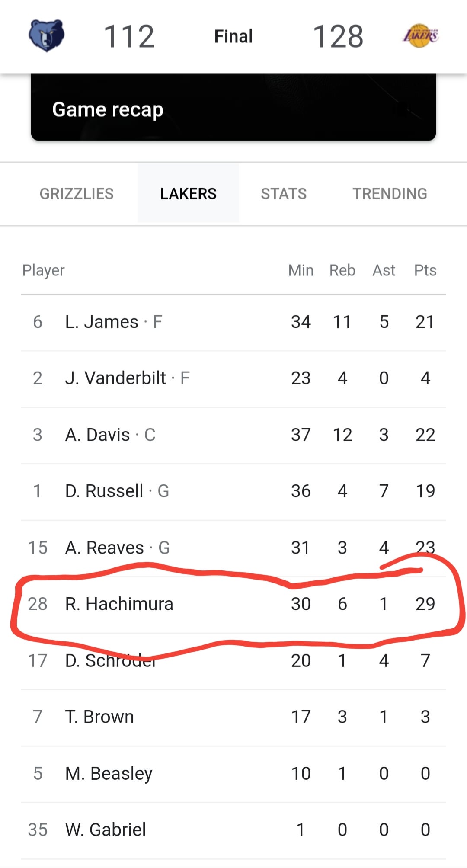Click A. Reaves in the player list

pos(105,548)
